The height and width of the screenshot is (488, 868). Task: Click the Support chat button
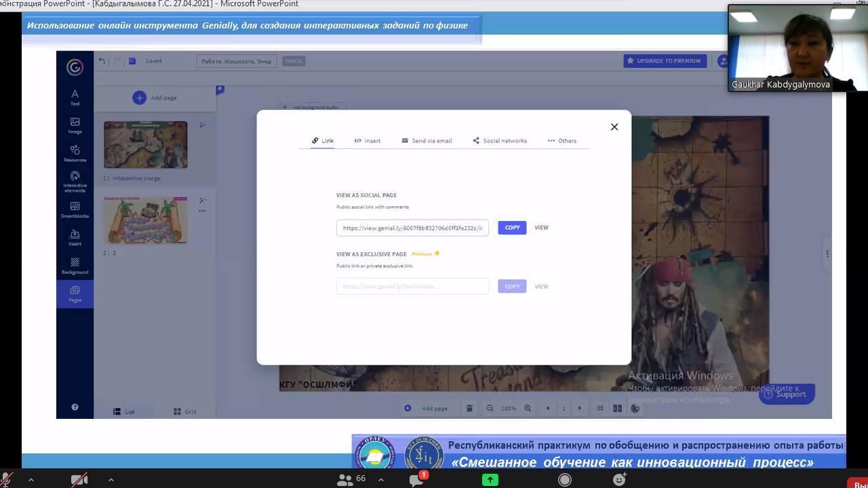(x=787, y=394)
